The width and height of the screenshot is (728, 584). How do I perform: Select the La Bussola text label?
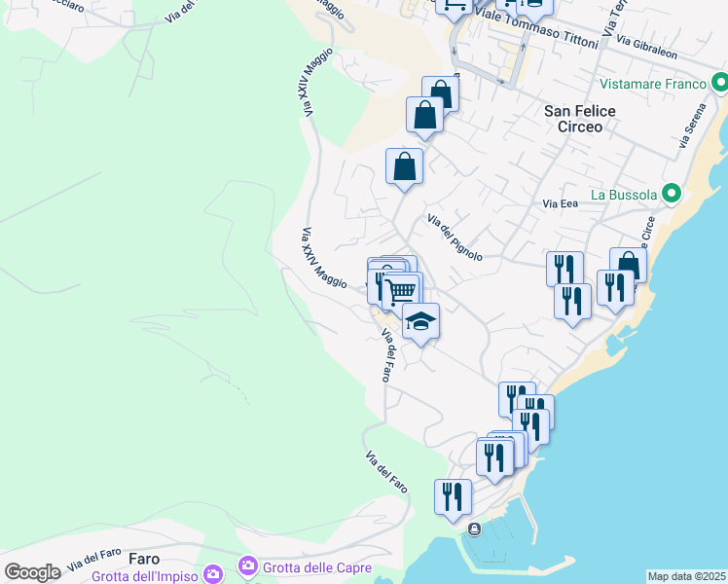pos(624,195)
